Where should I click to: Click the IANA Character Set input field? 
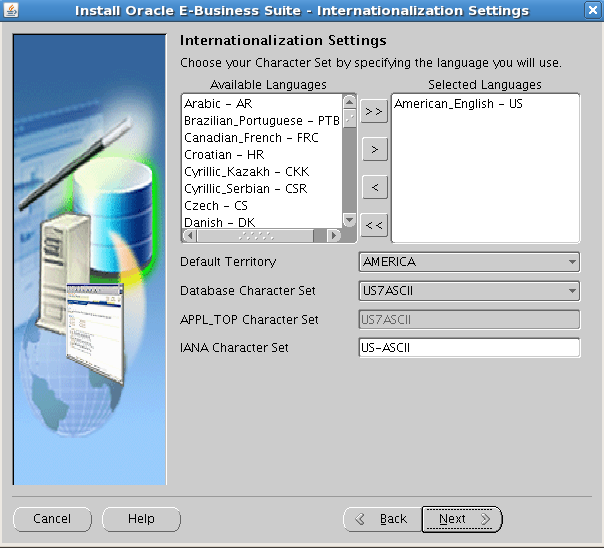(x=469, y=348)
